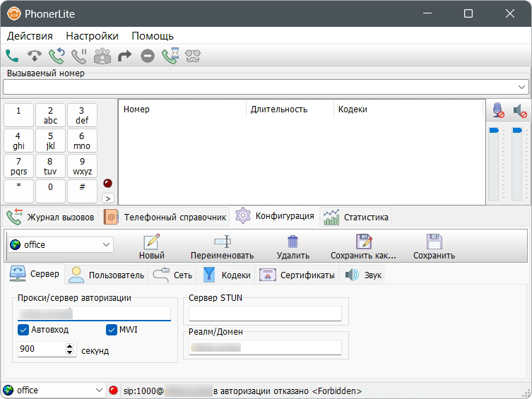The image size is (532, 399).
Task: Click the Сохранить button
Action: point(434,246)
